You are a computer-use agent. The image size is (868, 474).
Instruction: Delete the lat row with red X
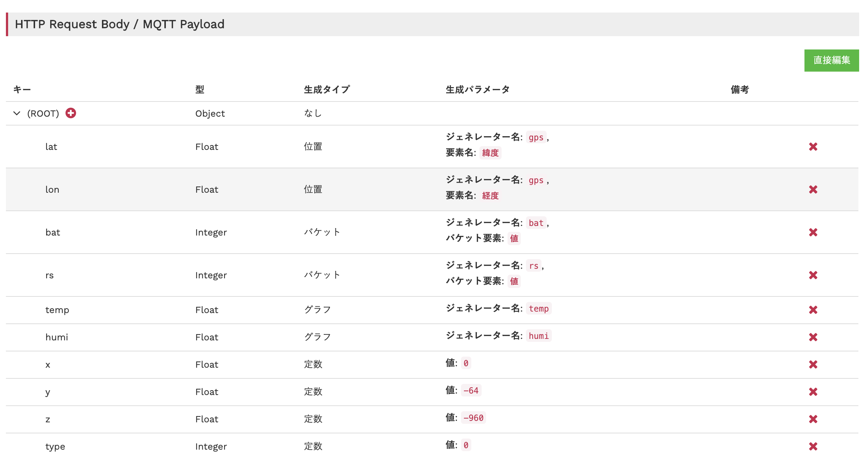coord(813,147)
